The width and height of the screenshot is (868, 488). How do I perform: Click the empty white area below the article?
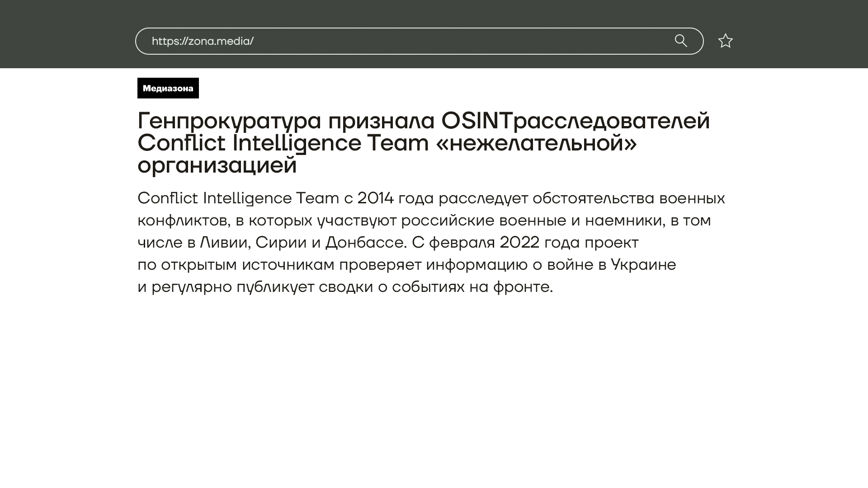[434, 389]
